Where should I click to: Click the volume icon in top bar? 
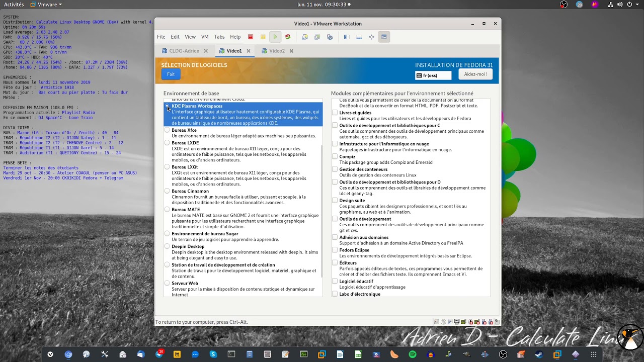[620, 5]
